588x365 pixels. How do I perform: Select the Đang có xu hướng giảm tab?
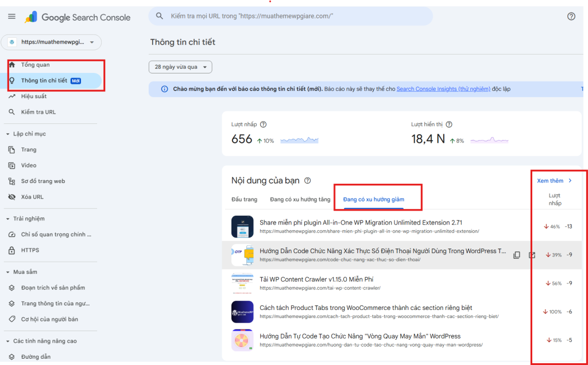[x=373, y=199]
